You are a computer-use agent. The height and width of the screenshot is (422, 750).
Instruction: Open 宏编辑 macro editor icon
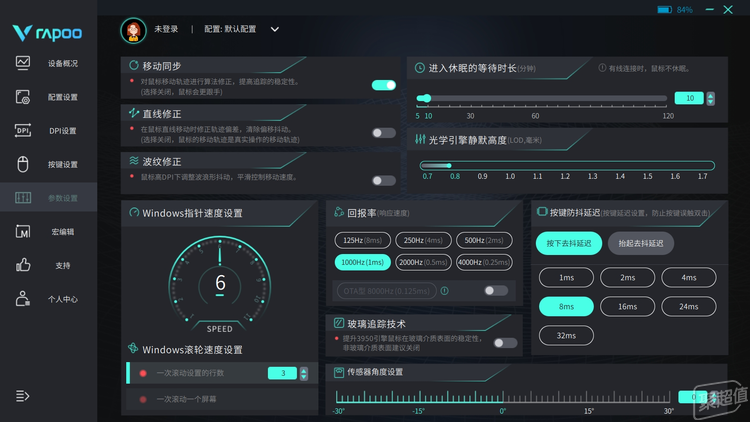22,232
